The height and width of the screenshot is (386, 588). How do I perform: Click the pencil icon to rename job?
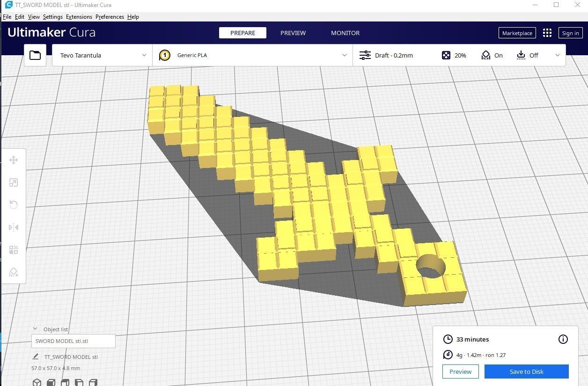(35, 357)
